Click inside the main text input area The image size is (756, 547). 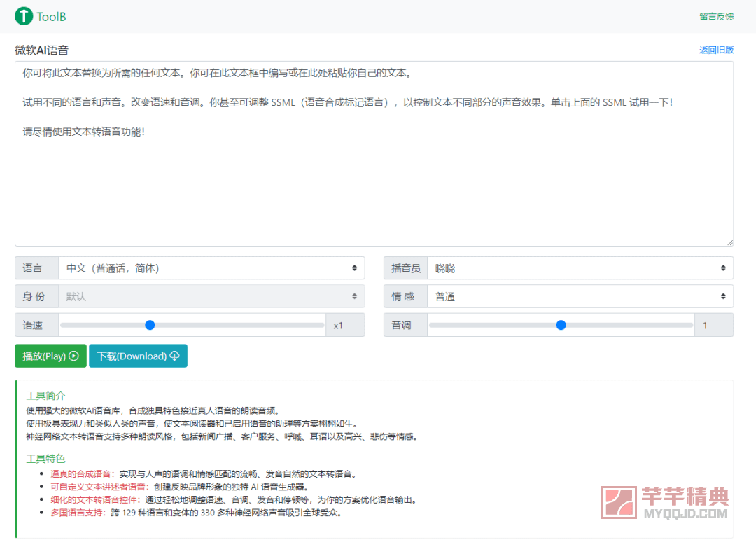374,153
